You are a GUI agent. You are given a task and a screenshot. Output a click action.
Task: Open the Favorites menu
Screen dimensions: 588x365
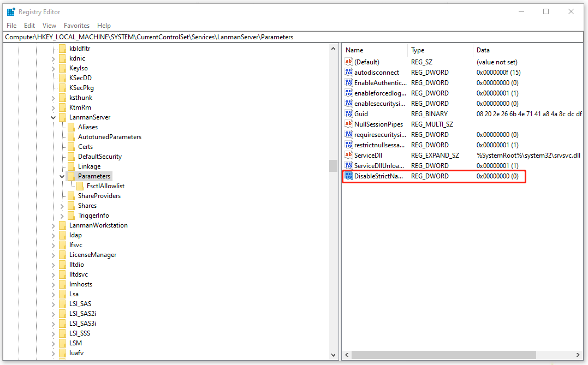(x=76, y=25)
